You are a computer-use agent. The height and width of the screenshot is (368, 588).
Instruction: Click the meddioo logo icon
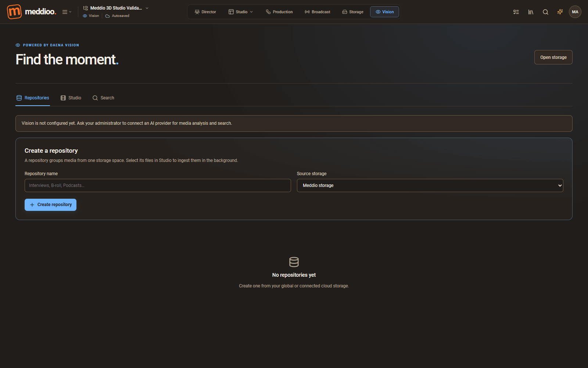point(14,12)
